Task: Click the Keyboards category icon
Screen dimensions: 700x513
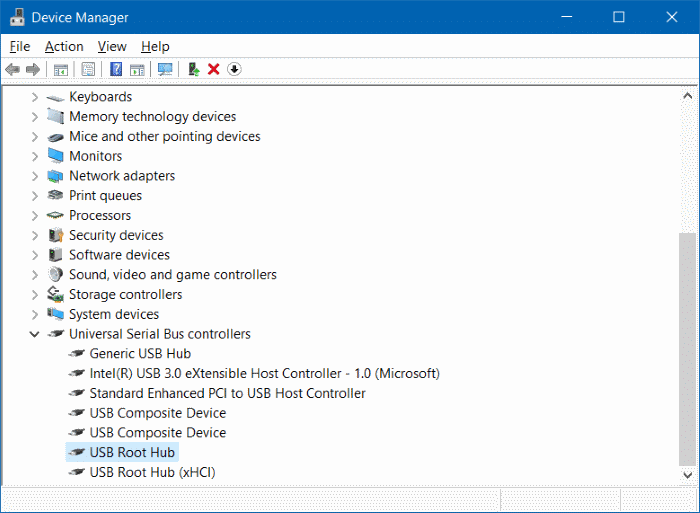Action: click(x=56, y=97)
